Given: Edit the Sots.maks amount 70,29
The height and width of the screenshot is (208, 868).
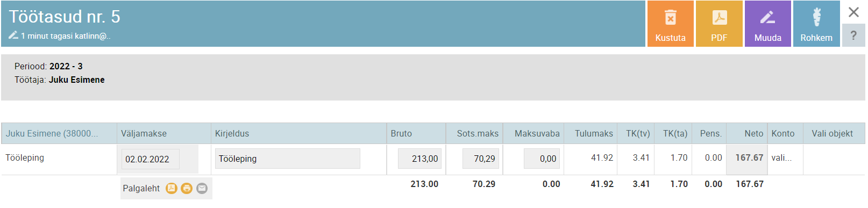Looking at the screenshot, I should click(x=481, y=159).
